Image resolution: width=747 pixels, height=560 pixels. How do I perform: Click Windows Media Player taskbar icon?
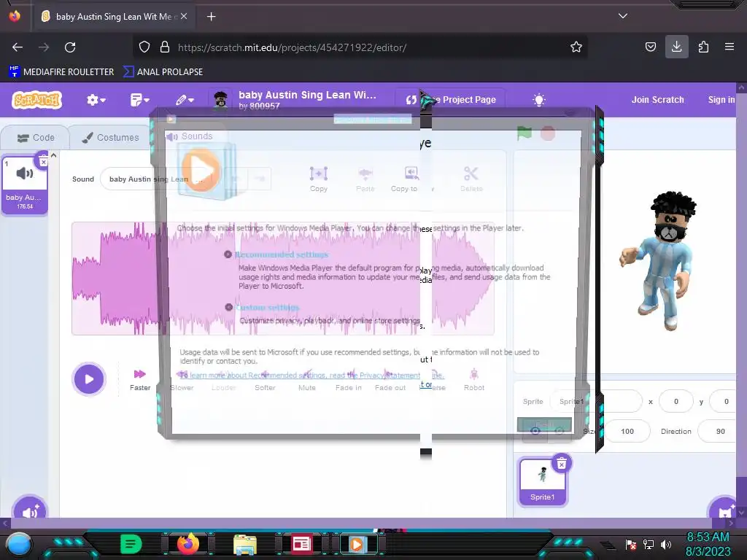(357, 544)
